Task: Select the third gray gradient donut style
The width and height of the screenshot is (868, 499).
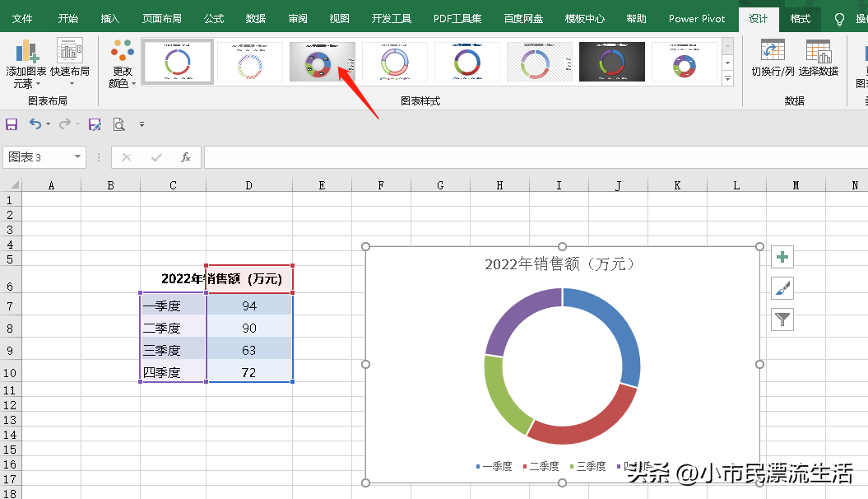Action: [x=323, y=62]
